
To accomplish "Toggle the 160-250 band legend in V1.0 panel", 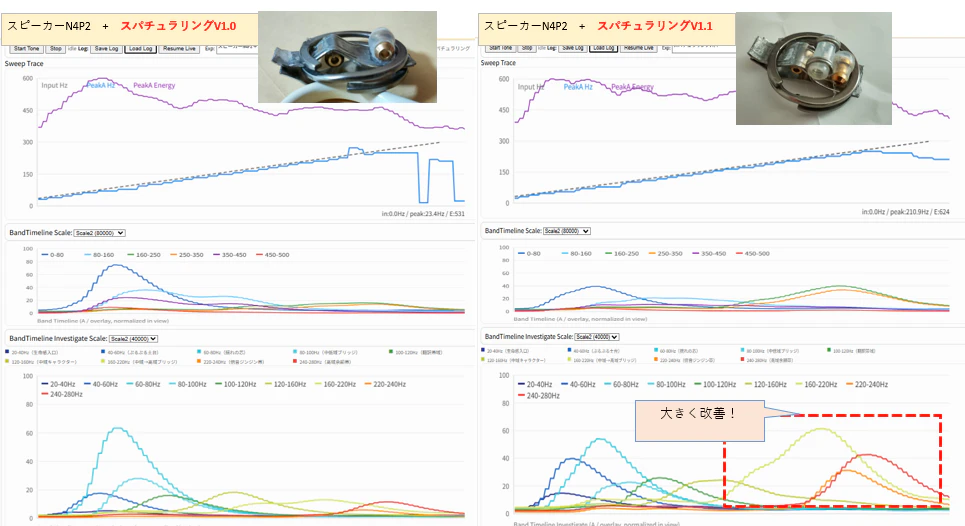I will point(144,255).
